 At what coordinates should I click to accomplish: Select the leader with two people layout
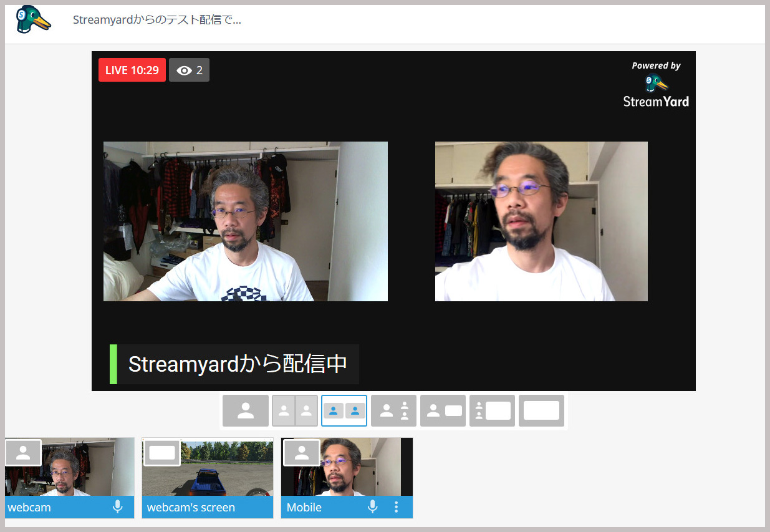pos(393,411)
